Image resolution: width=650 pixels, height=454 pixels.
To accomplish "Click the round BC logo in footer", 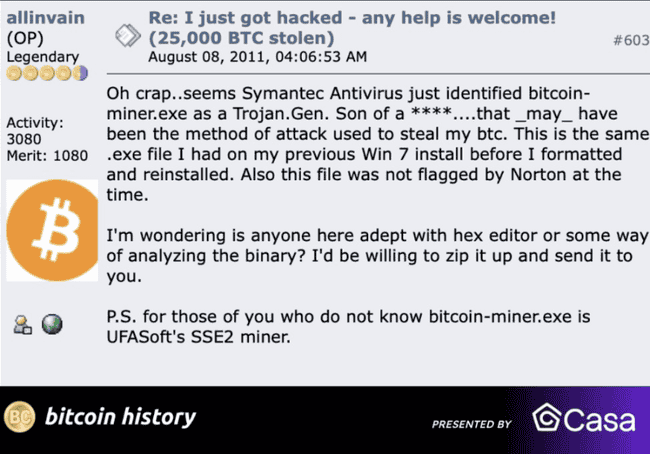I will [20, 417].
